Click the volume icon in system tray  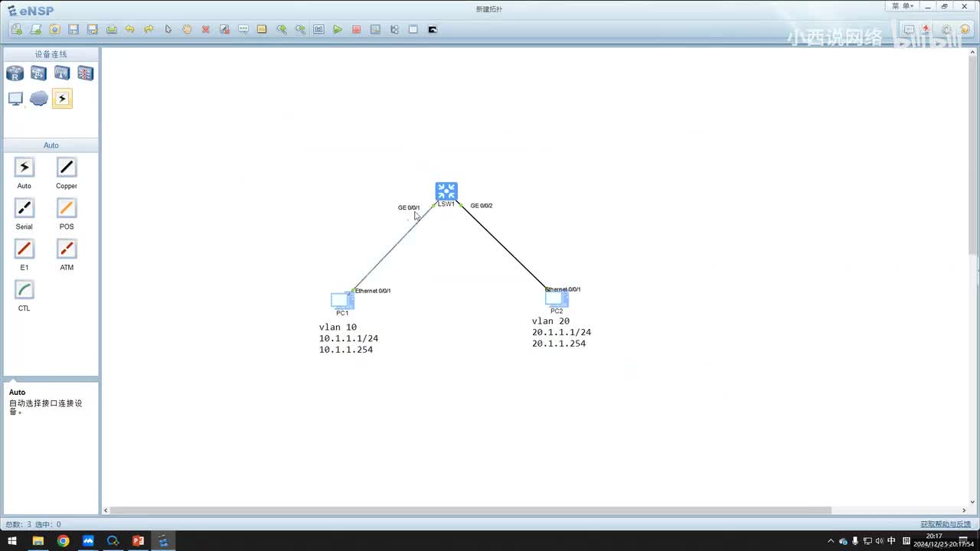click(x=879, y=541)
